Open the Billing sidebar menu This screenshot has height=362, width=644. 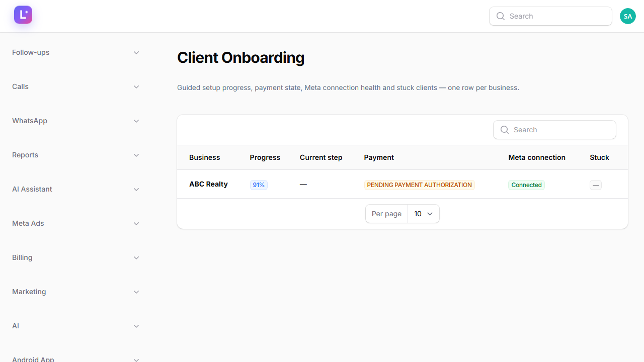75,257
